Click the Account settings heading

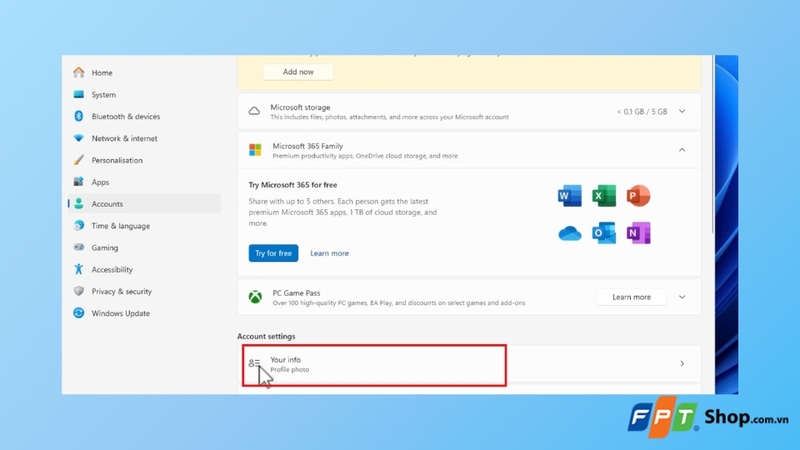266,336
